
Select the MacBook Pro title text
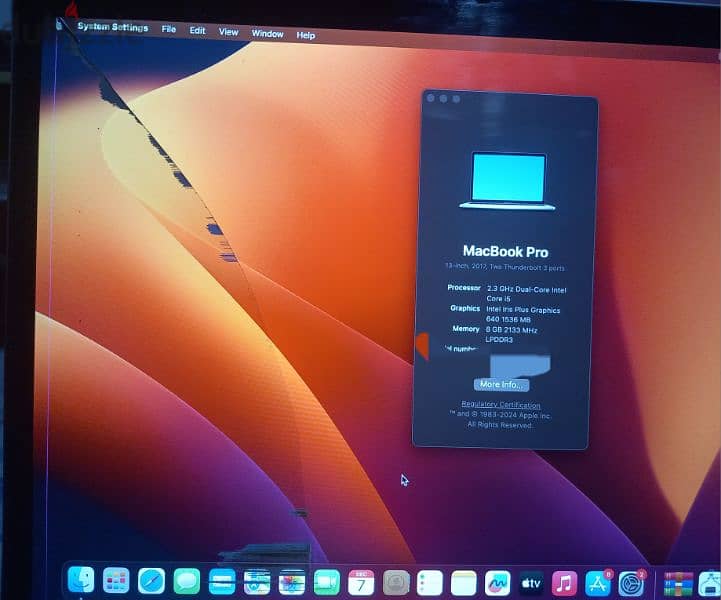(505, 251)
